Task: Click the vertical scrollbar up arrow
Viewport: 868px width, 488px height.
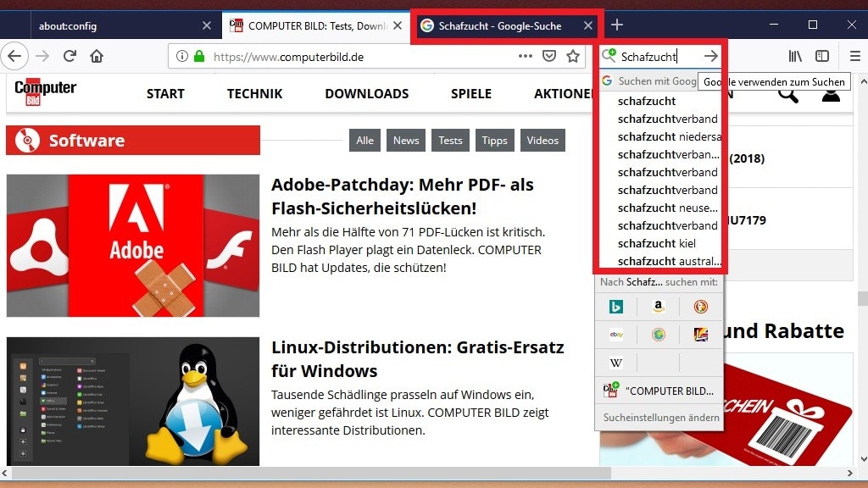Action: [x=862, y=81]
